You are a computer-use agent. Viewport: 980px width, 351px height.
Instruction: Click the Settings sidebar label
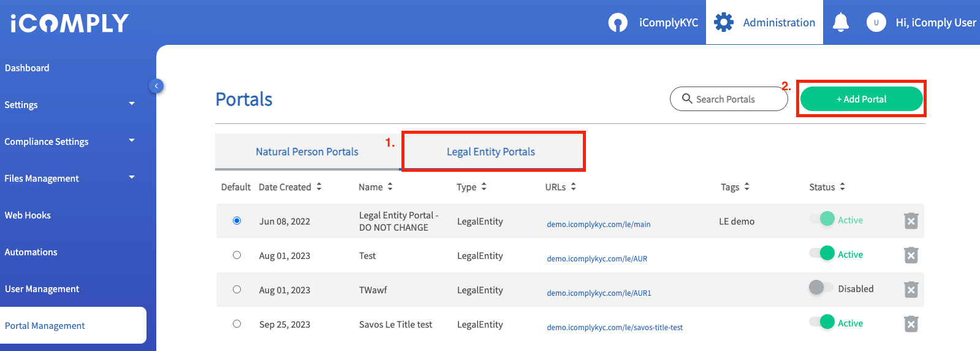point(21,105)
